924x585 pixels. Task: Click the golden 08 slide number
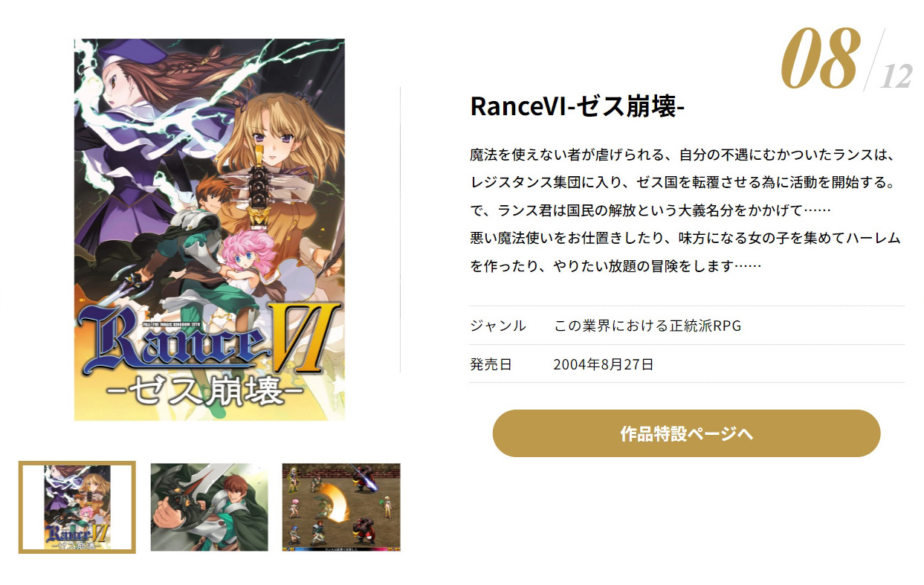click(818, 59)
